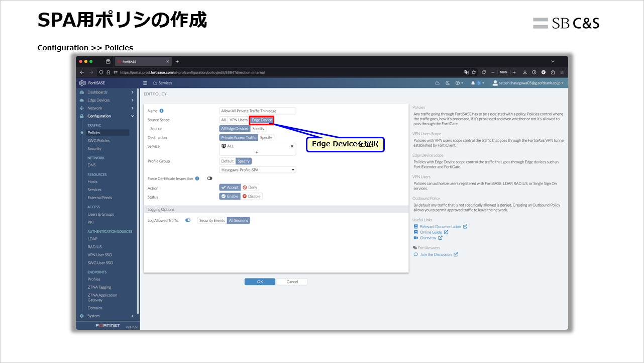Select All Edge Devices for Source
This screenshot has width=644, height=363.
click(235, 129)
